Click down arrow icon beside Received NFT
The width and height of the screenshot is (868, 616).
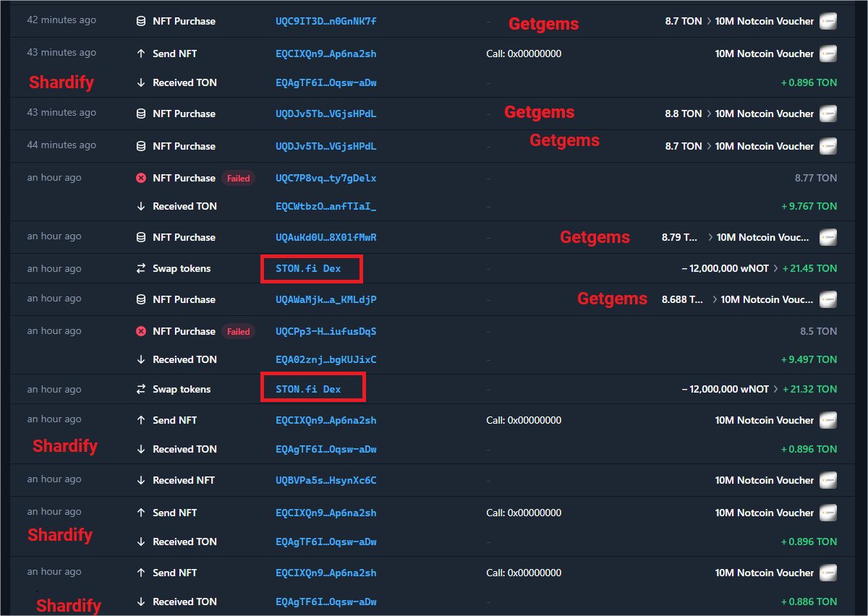(141, 480)
